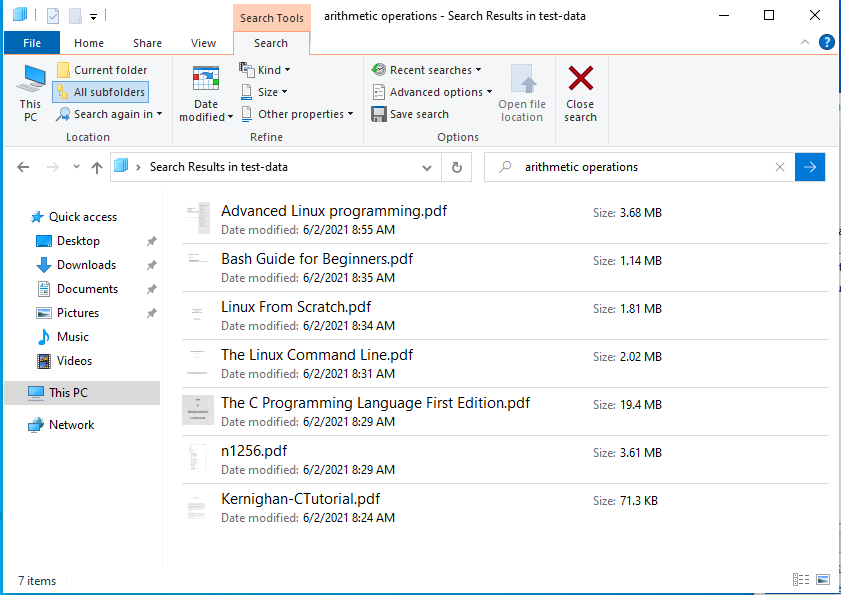The image size is (841, 595).
Task: Open Help with the question mark icon
Action: 827,42
